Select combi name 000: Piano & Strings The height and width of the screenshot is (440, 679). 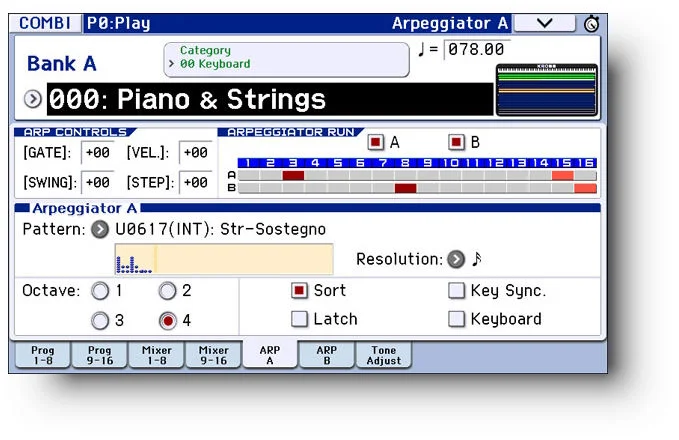pos(269,99)
